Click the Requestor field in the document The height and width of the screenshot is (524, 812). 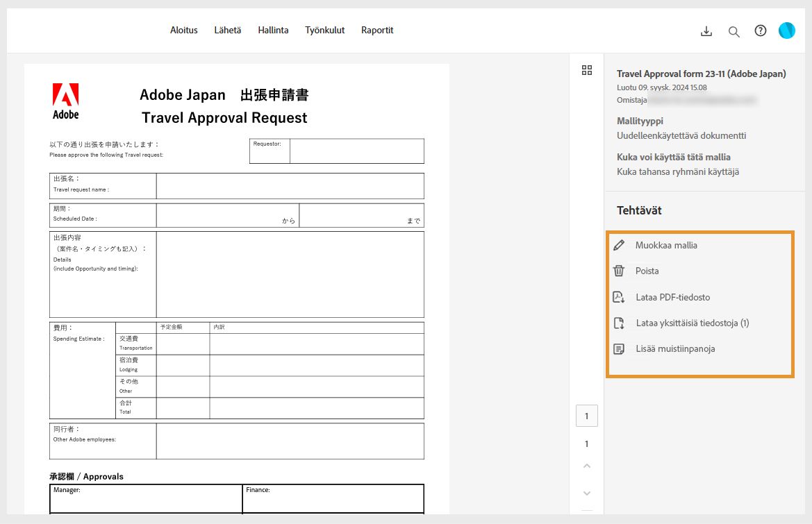357,151
